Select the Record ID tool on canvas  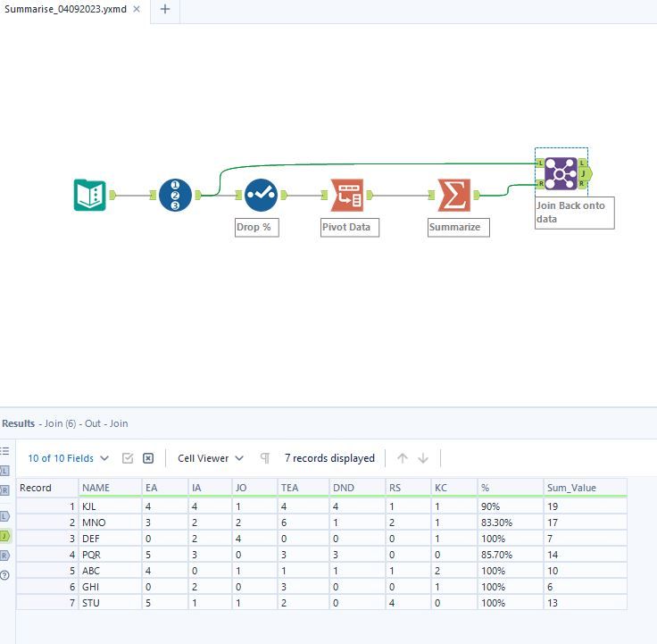[x=175, y=195]
